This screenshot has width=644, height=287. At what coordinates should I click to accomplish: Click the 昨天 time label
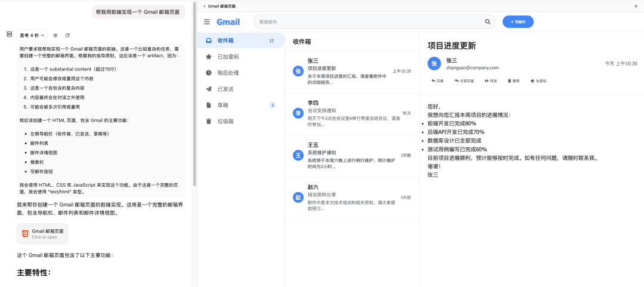[407, 113]
